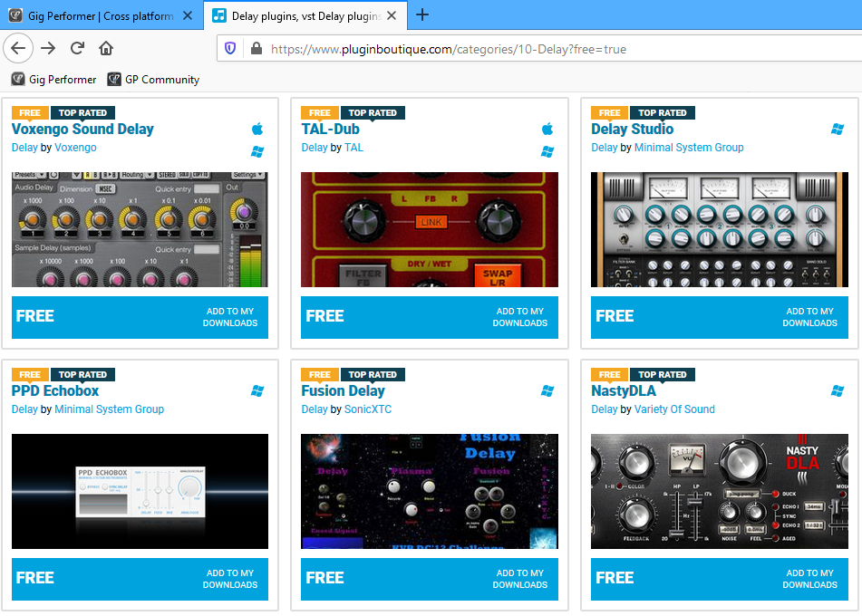Open the Delay Studio screenshot thumbnail
Screen dimensions: 862x616
720,230
